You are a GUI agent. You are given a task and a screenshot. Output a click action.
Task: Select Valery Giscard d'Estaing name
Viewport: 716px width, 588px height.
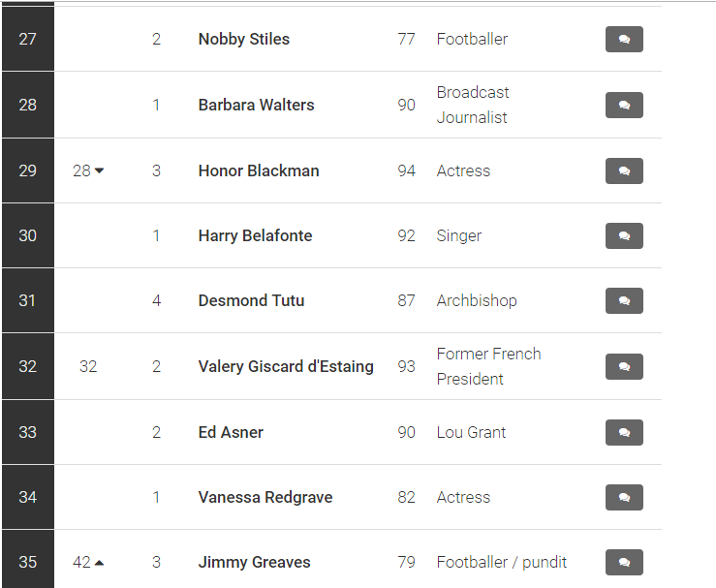coord(286,366)
